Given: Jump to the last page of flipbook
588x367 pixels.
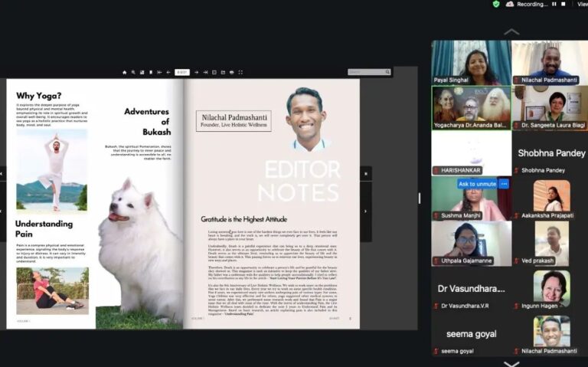Looking at the screenshot, I should [206, 72].
